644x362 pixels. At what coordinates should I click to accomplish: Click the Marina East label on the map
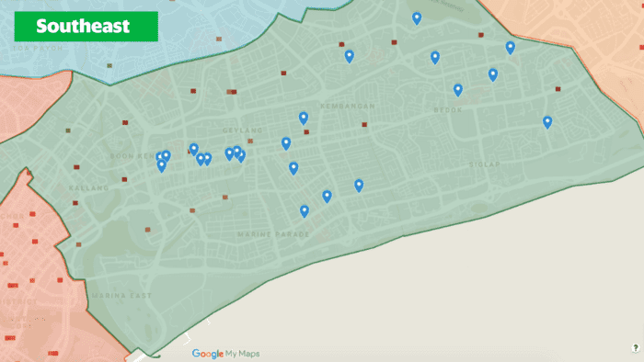point(121,296)
